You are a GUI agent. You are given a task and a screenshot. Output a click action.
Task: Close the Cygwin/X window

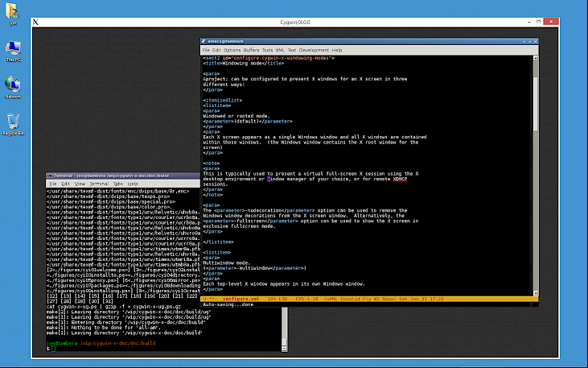tap(551, 22)
